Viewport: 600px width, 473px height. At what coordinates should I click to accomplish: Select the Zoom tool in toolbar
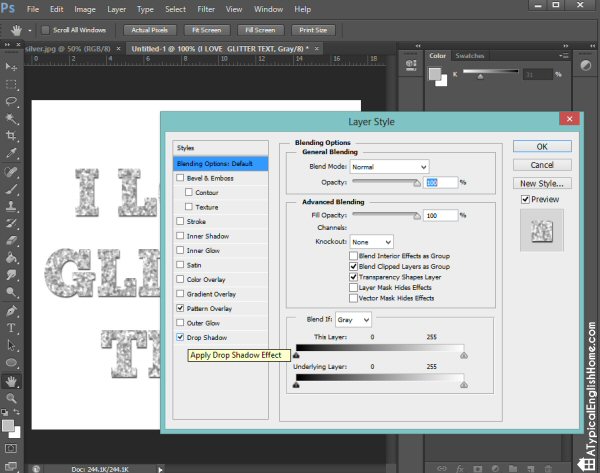11,398
